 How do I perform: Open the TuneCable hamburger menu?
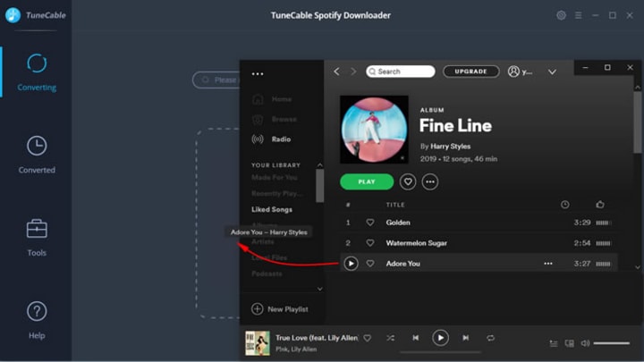pos(579,15)
